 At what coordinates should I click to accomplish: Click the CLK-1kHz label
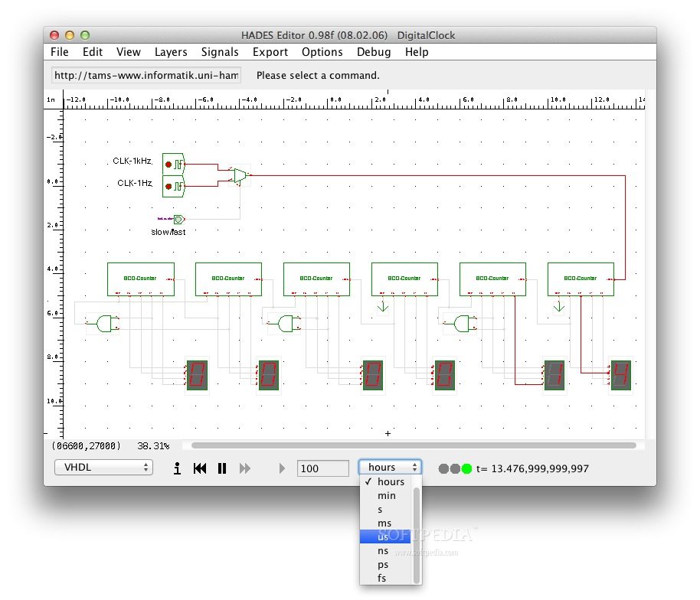pos(132,161)
